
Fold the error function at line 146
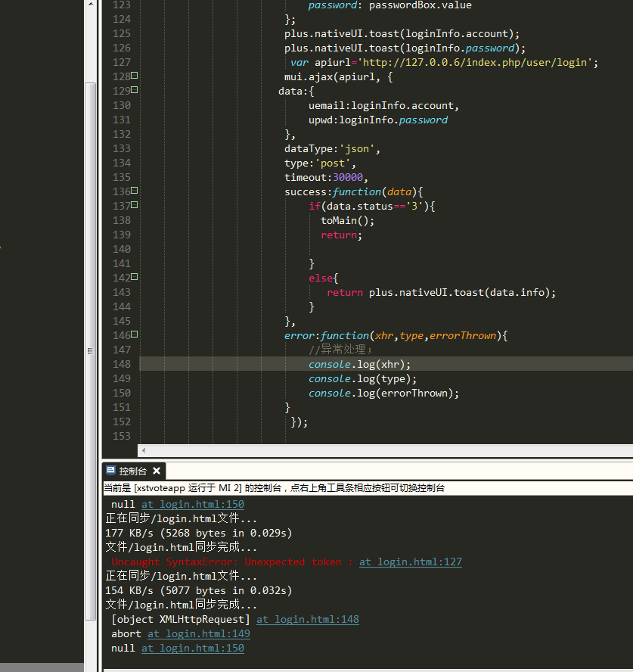pyautogui.click(x=135, y=334)
